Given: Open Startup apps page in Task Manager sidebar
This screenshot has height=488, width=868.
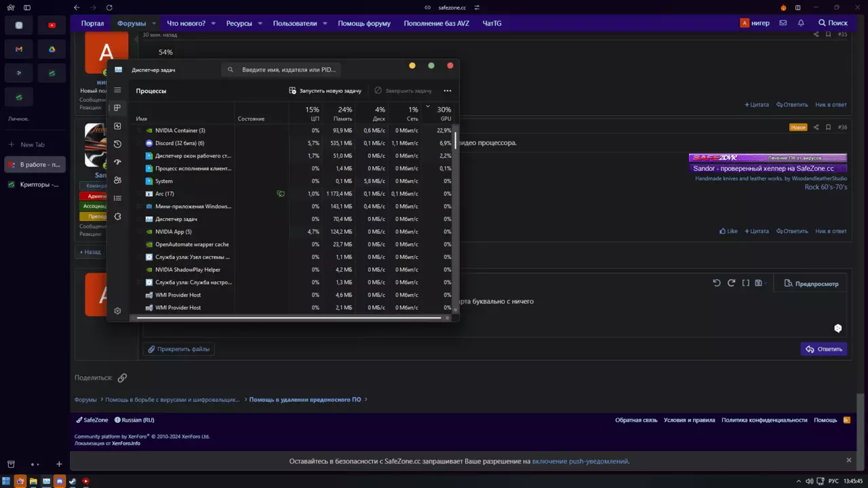Looking at the screenshot, I should tap(117, 162).
